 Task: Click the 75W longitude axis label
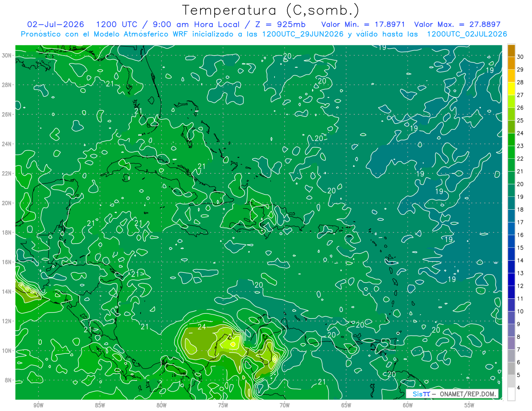coord(223,406)
